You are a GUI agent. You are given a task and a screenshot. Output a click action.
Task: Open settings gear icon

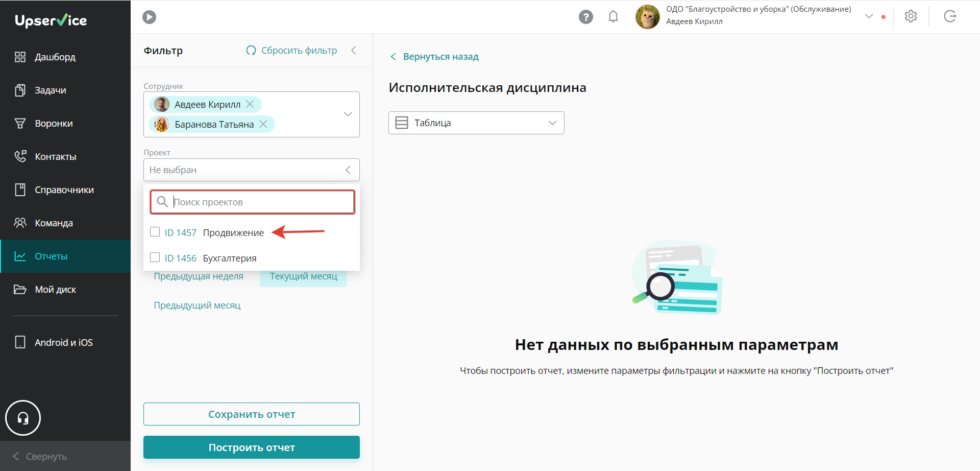(x=911, y=16)
